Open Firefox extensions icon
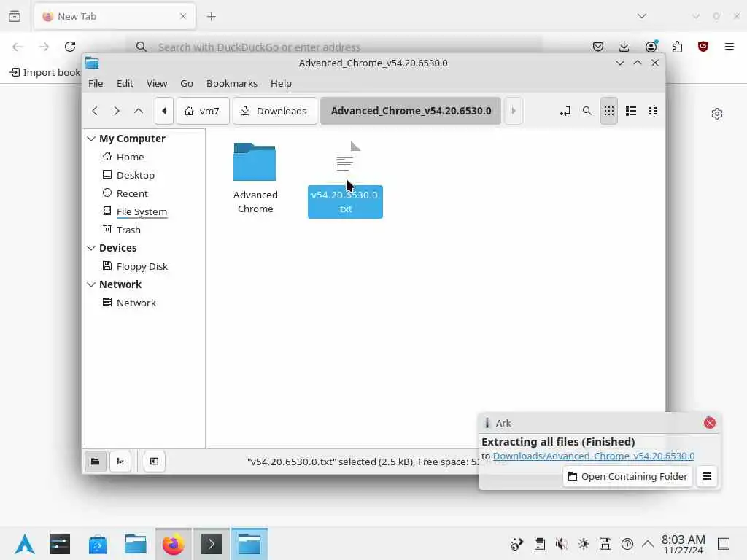Image resolution: width=747 pixels, height=560 pixels. pos(677,47)
